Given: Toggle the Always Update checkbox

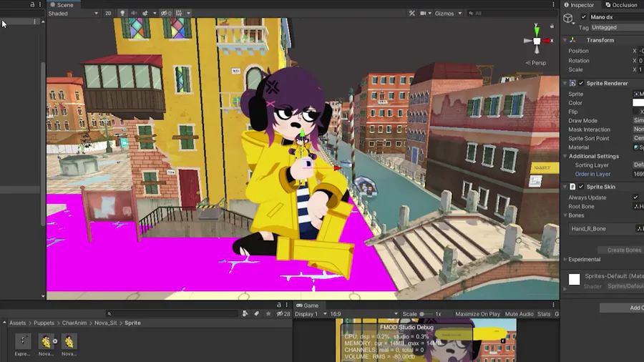Looking at the screenshot, I should pyautogui.click(x=635, y=197).
